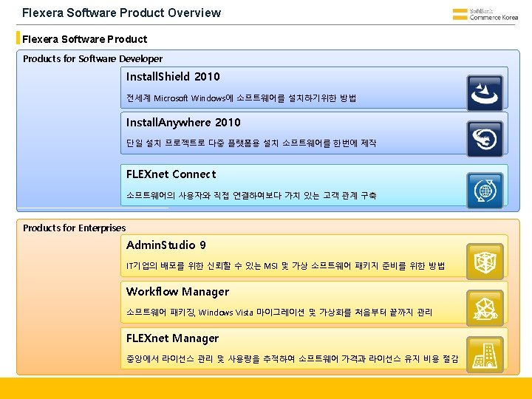Click the MSI description under AdminStudio 9
532x399 pixels.
click(285, 266)
